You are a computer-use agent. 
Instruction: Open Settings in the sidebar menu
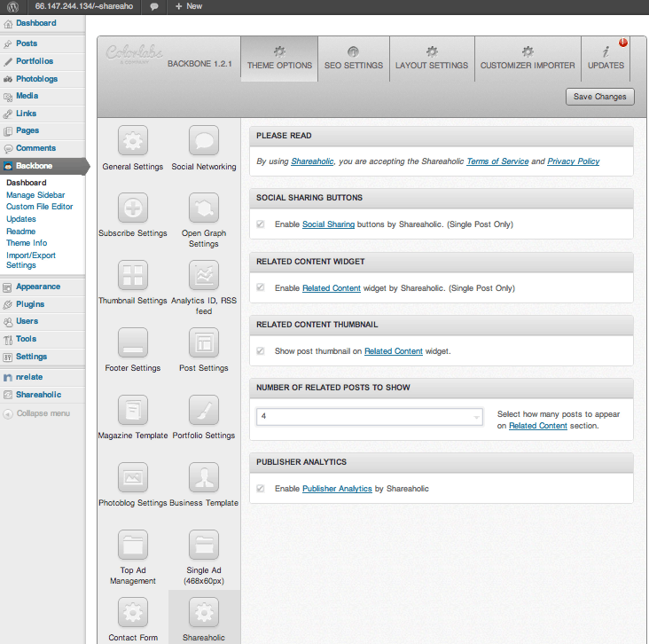tap(43, 357)
